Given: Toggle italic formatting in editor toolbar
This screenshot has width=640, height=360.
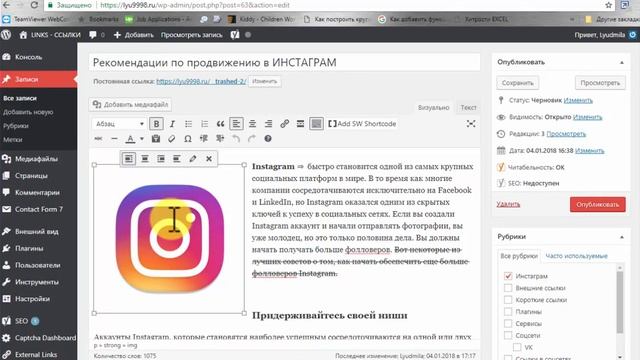Looking at the screenshot, I should click(172, 124).
